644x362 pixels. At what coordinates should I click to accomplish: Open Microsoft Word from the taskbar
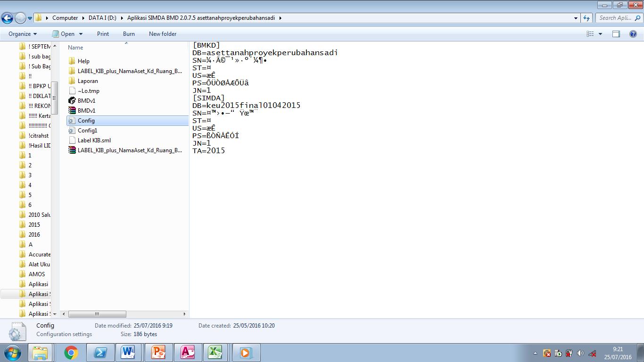pos(128,353)
